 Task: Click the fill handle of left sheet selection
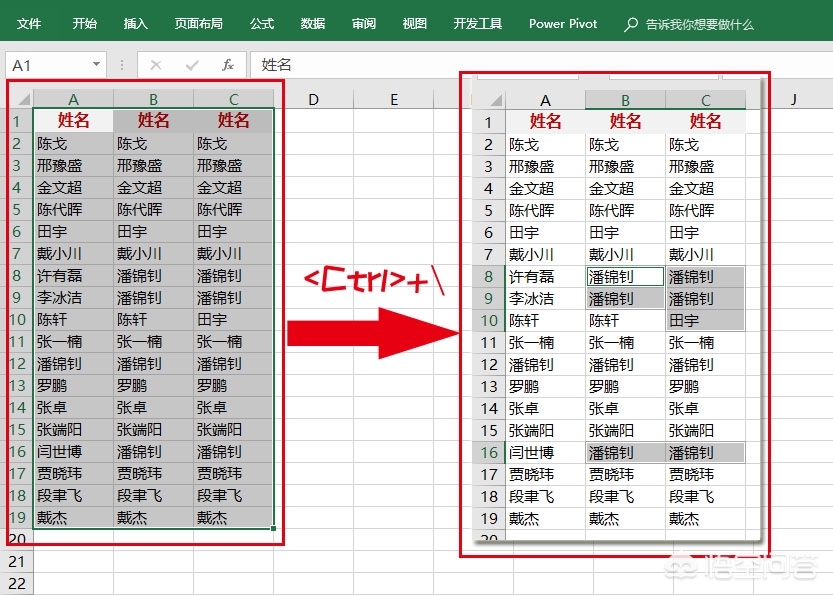click(x=273, y=528)
